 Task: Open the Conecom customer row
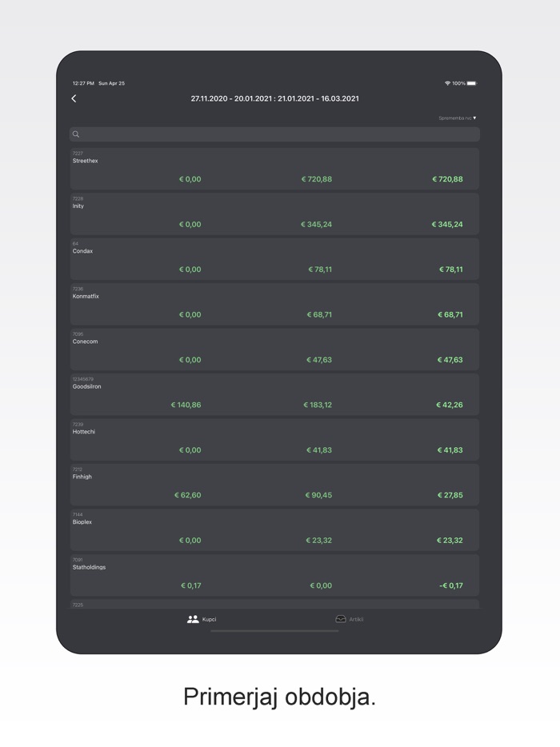(274, 349)
